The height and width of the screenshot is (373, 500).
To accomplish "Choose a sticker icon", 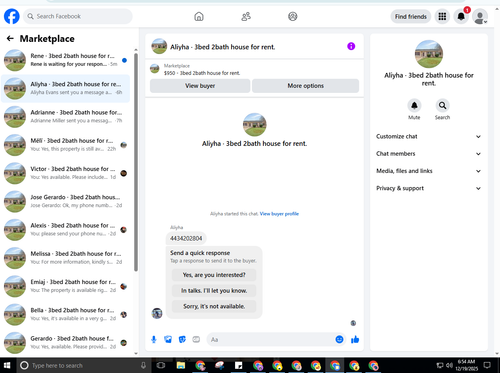I will pyautogui.click(x=182, y=340).
